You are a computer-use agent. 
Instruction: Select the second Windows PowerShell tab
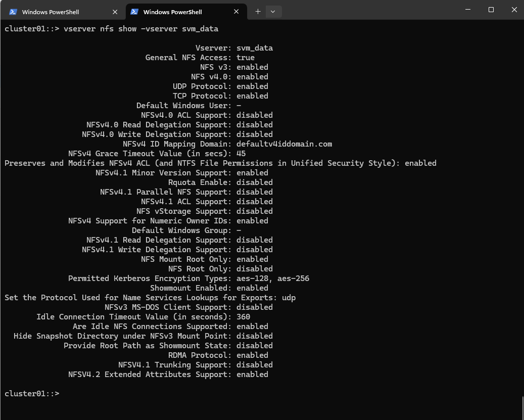(x=186, y=12)
